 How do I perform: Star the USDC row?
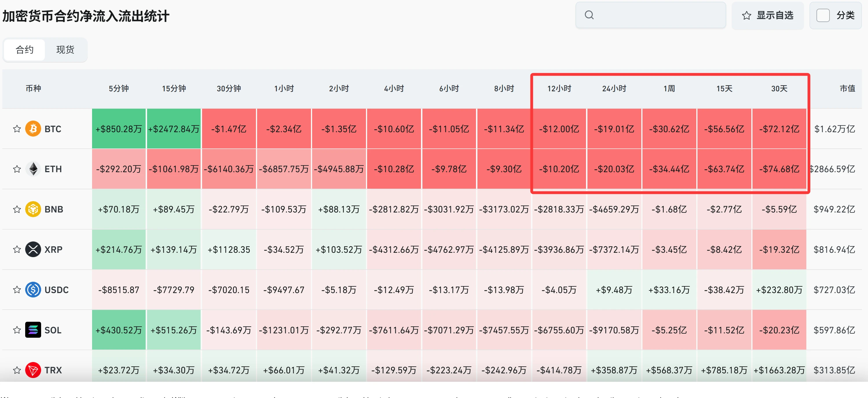[17, 290]
